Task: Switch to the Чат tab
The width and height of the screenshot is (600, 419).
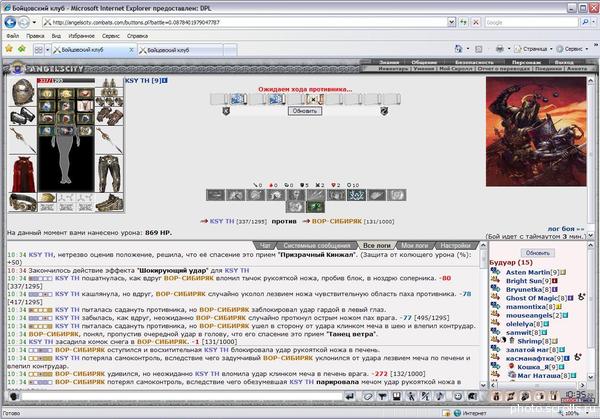Action: (x=266, y=246)
